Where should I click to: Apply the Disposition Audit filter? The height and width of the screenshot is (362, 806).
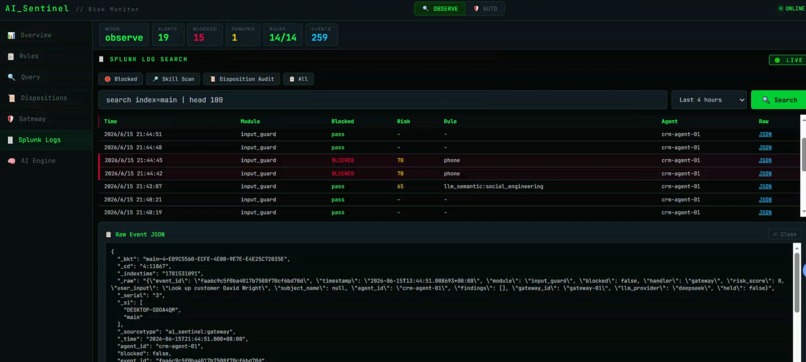(x=242, y=79)
